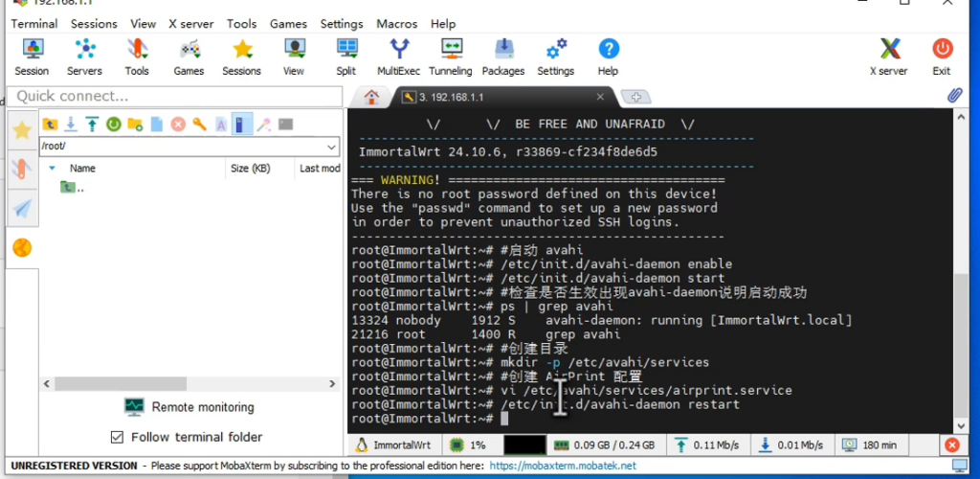The image size is (980, 479).
Task: Open the X server menu
Action: tap(191, 24)
